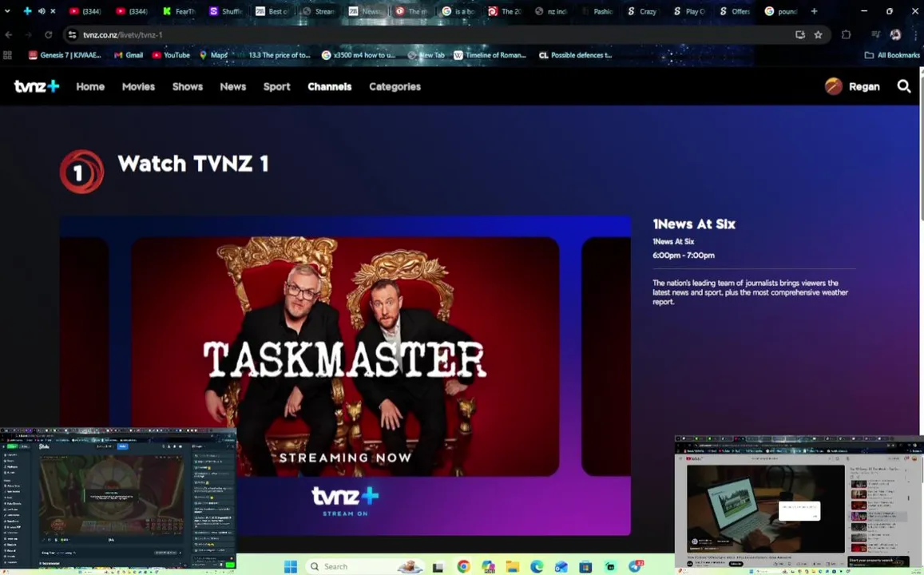Open Chrome profile avatar
This screenshot has width=924, height=575.
pos(896,35)
